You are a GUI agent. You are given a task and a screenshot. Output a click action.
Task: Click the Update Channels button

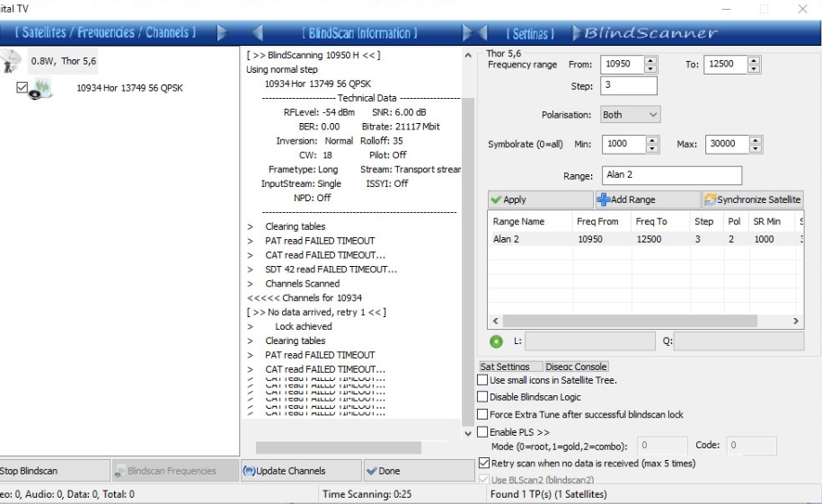click(302, 471)
